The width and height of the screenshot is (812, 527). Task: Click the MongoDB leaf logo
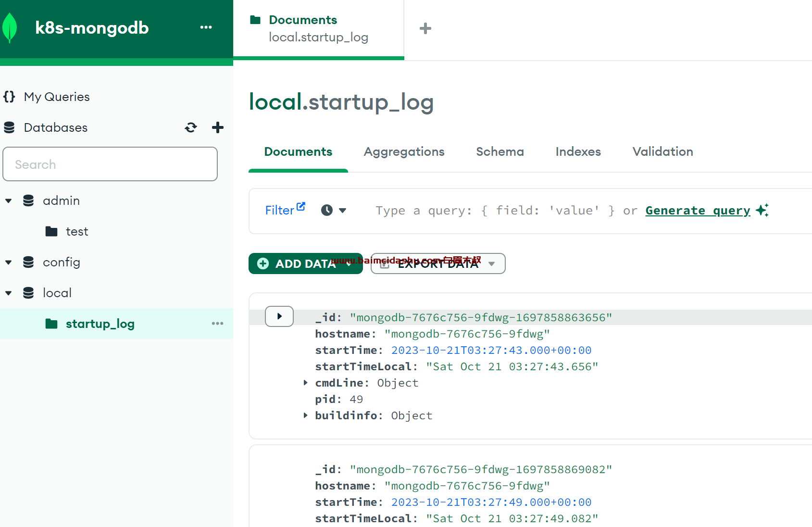(10, 28)
